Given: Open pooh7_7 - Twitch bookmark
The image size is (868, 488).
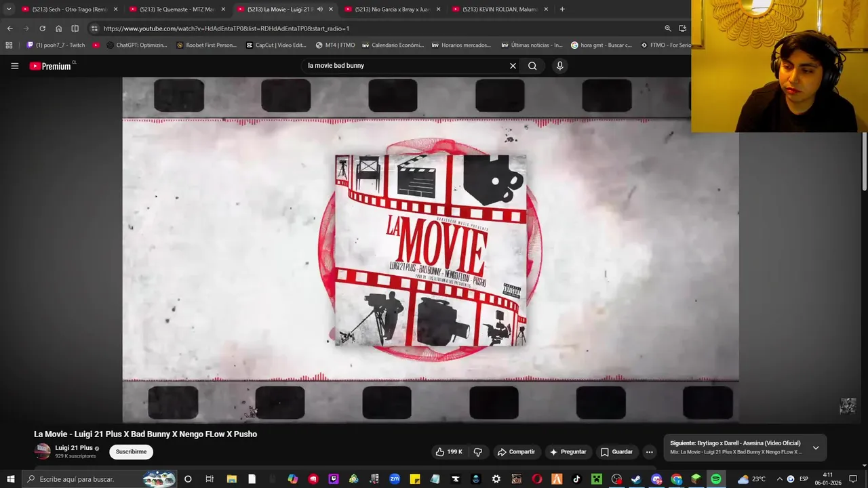Looking at the screenshot, I should coord(56,45).
